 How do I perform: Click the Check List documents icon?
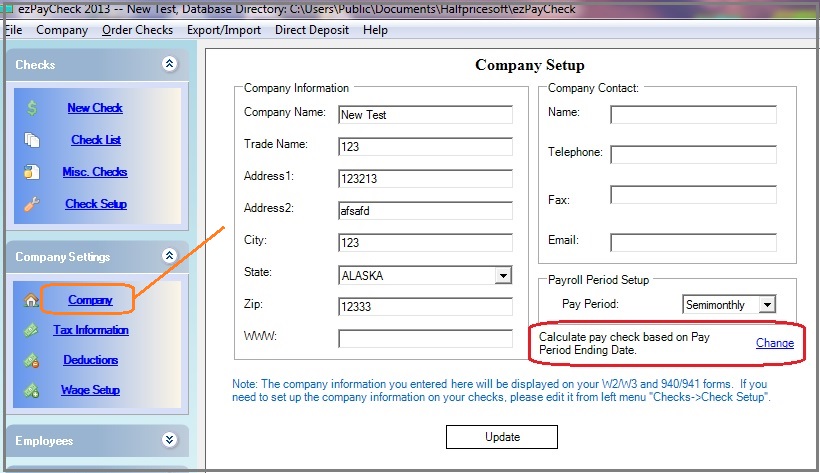click(x=32, y=140)
